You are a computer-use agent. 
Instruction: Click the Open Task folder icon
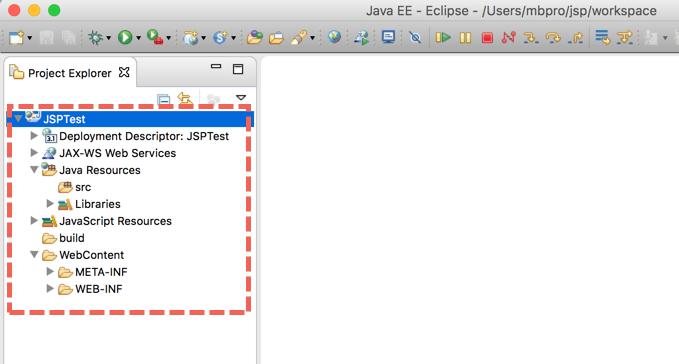click(276, 38)
